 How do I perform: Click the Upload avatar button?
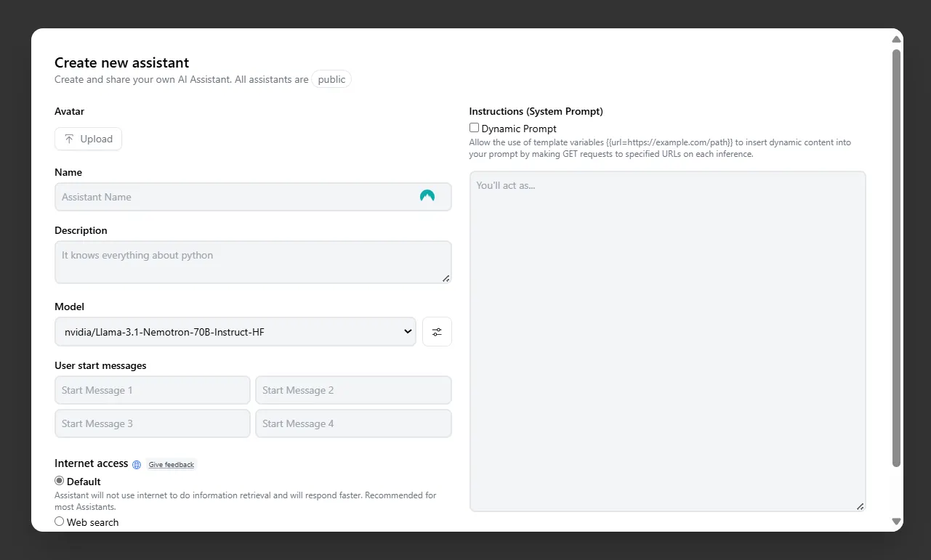(88, 139)
